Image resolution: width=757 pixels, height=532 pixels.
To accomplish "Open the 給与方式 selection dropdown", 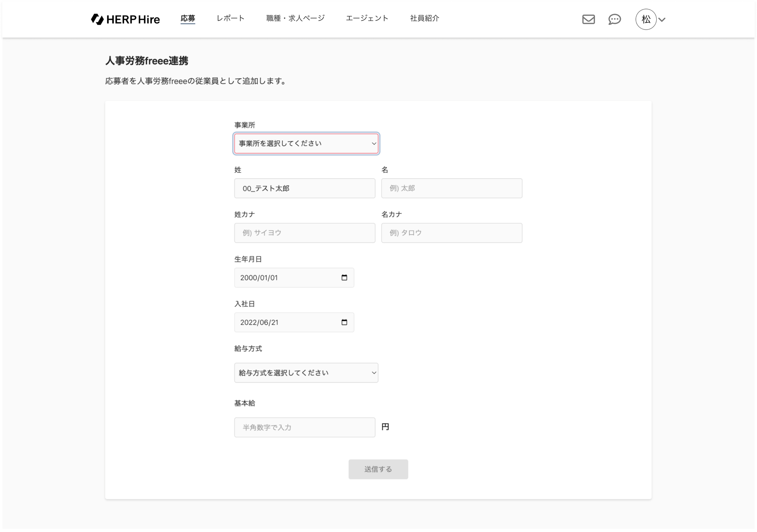I will pyautogui.click(x=306, y=373).
